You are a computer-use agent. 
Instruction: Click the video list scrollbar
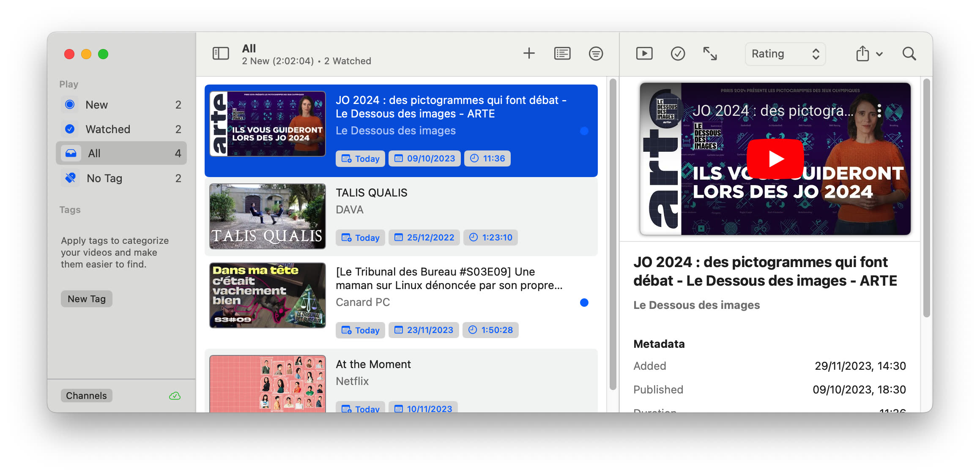click(613, 234)
